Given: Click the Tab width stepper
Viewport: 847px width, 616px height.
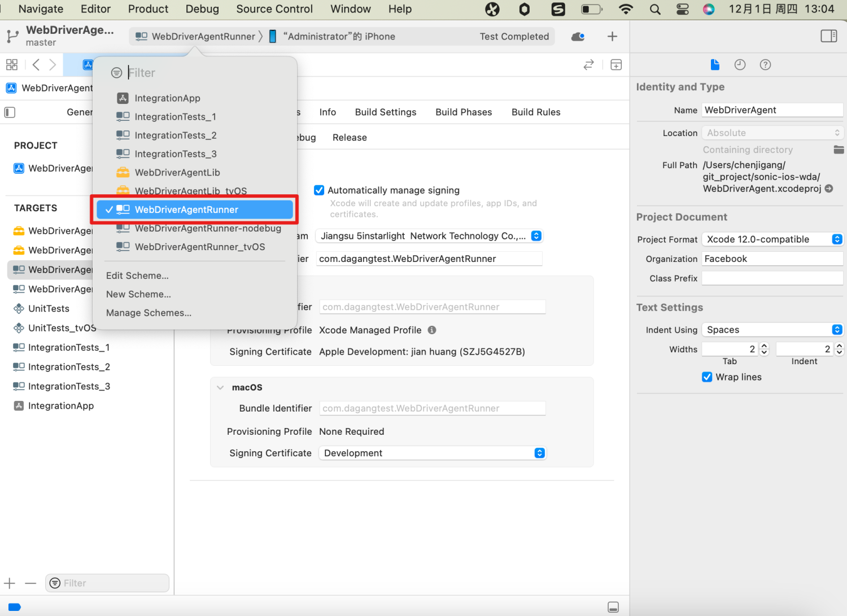Looking at the screenshot, I should point(764,349).
